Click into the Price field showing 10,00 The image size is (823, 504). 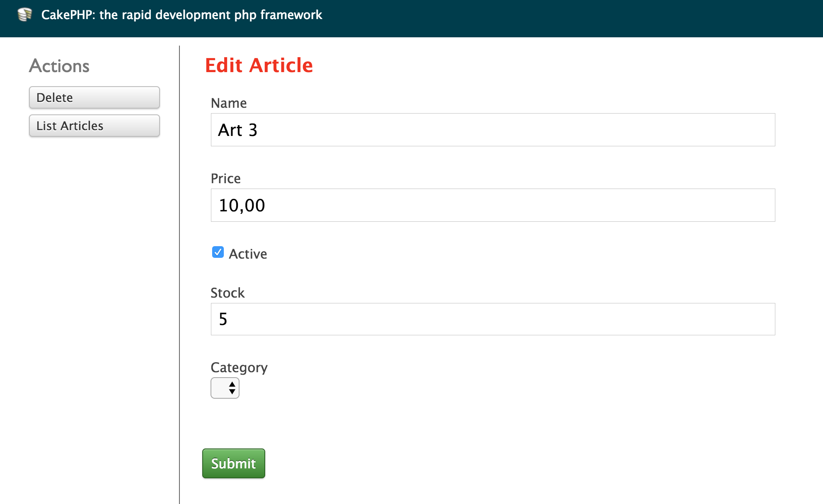click(x=492, y=205)
